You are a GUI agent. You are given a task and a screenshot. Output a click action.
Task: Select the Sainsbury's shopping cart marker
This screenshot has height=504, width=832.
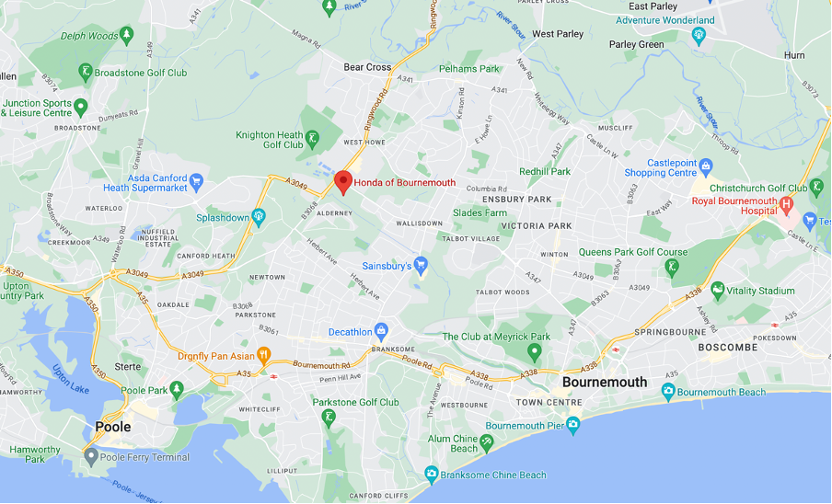tap(421, 266)
